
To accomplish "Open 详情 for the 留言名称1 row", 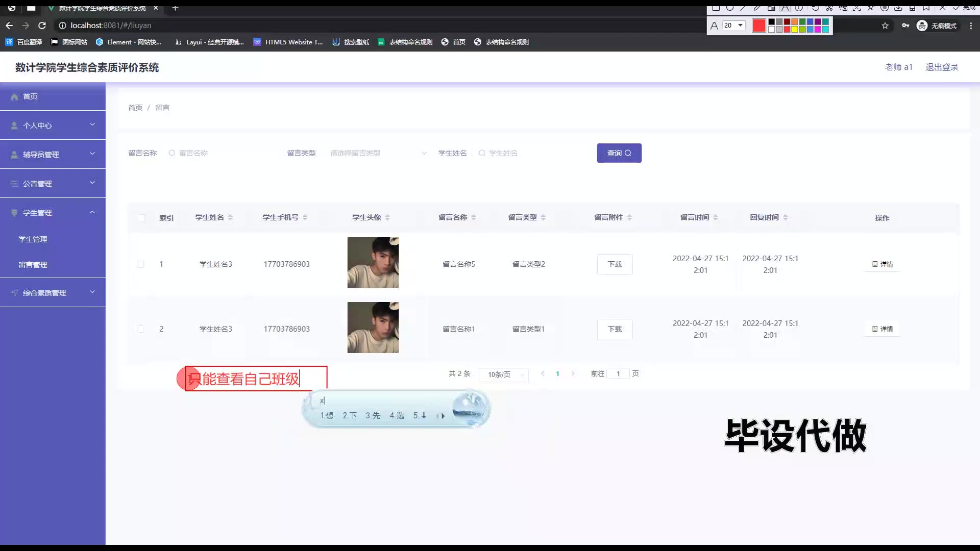I will click(x=882, y=329).
